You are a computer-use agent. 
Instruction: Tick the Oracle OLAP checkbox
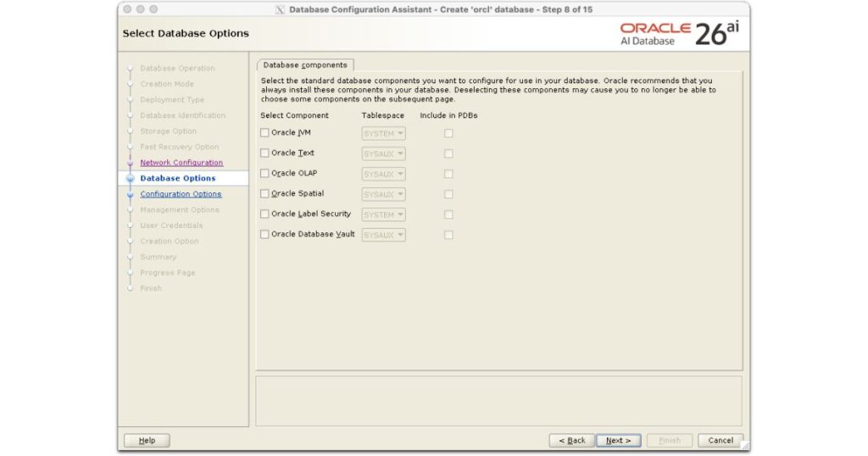click(264, 173)
